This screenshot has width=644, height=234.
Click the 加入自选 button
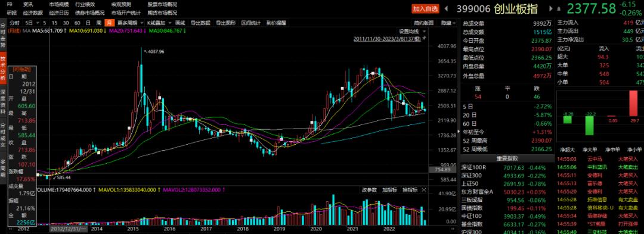click(426, 8)
